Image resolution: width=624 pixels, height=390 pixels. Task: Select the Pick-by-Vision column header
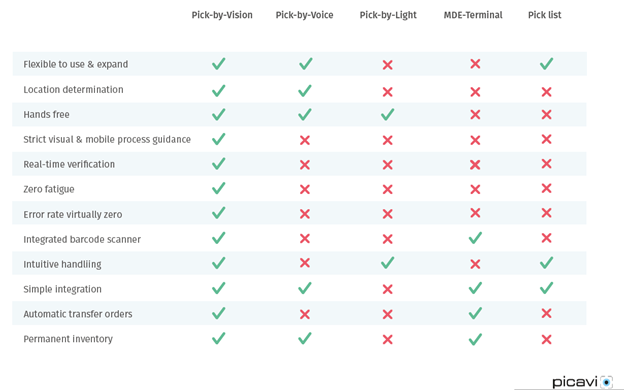click(x=222, y=15)
